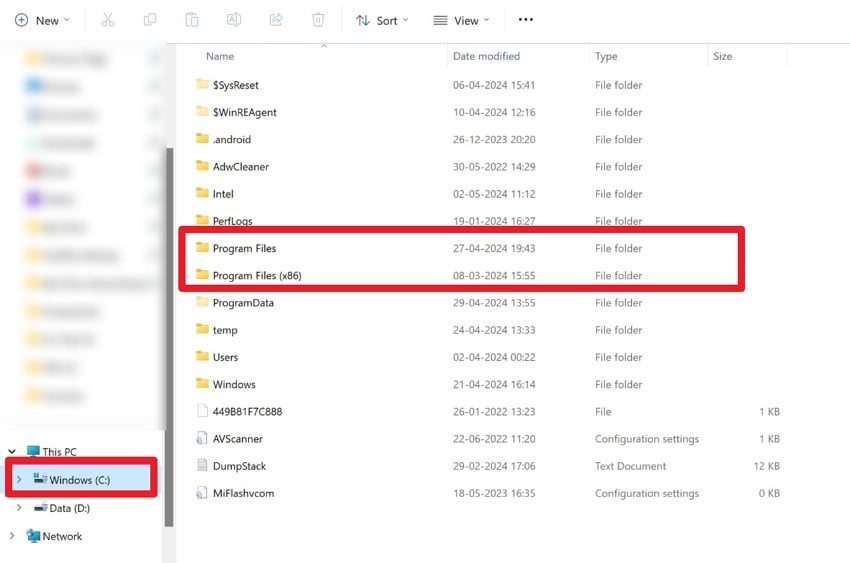
Task: Select the Users folder icon
Action: click(x=202, y=356)
